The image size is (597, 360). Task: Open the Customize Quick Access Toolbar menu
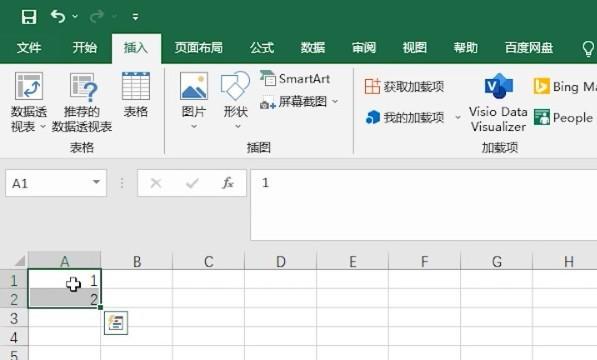135,16
